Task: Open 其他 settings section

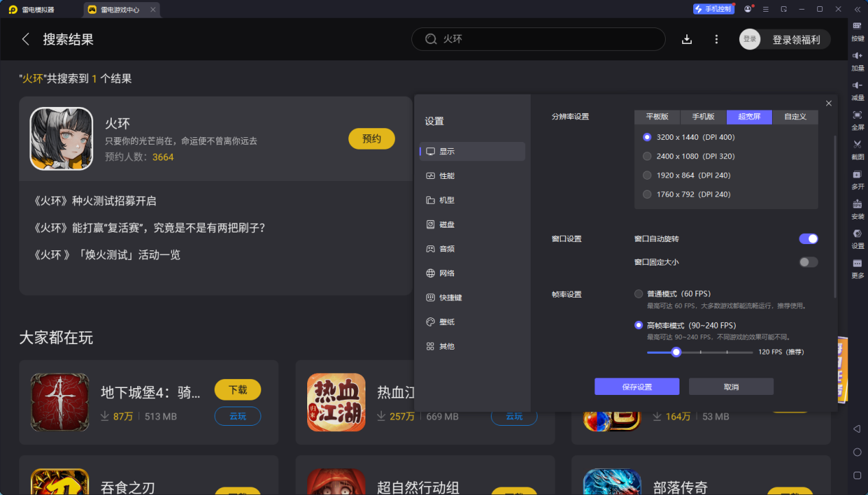Action: (472, 346)
